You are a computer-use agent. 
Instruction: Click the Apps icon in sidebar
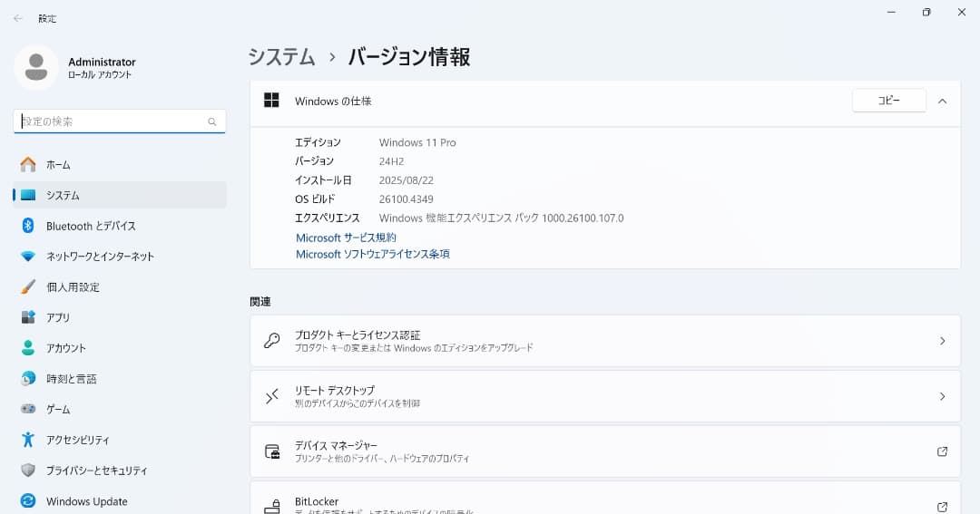coord(27,317)
